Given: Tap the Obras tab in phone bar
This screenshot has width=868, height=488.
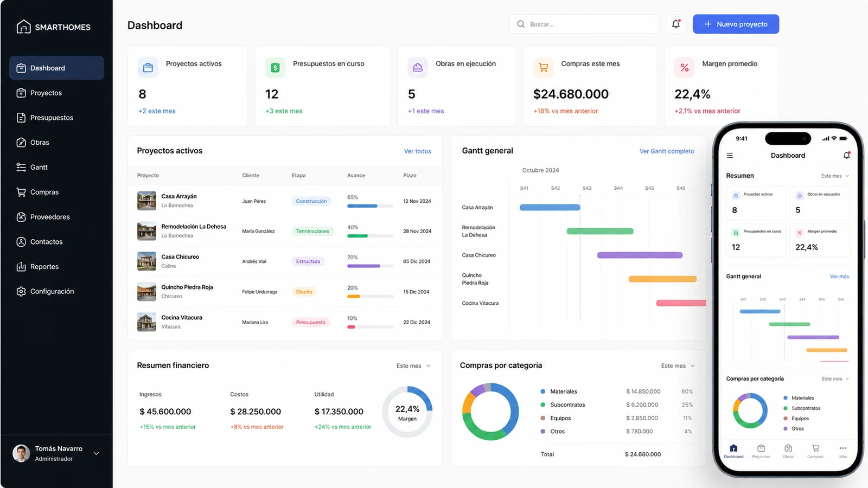Looking at the screenshot, I should point(788,451).
